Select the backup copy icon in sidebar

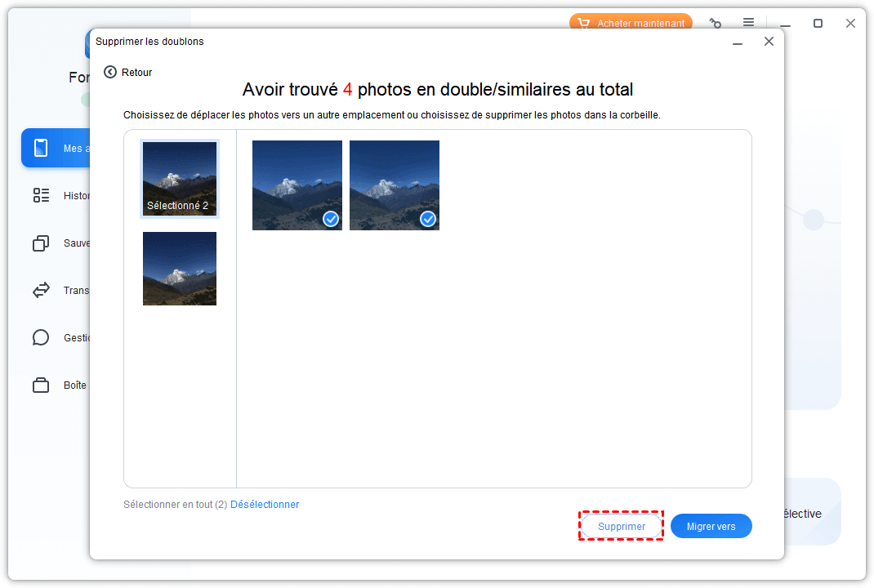41,243
